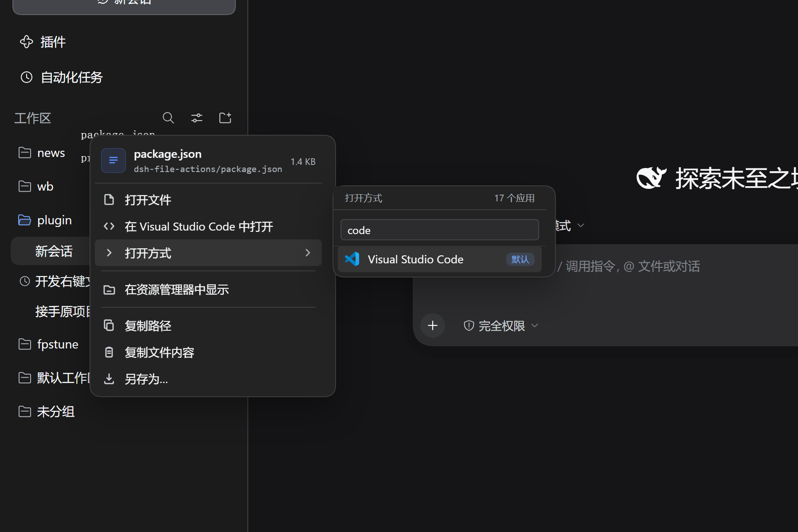Choose 在 Visual Studio Code 中打开
798x532 pixels.
[208, 227]
